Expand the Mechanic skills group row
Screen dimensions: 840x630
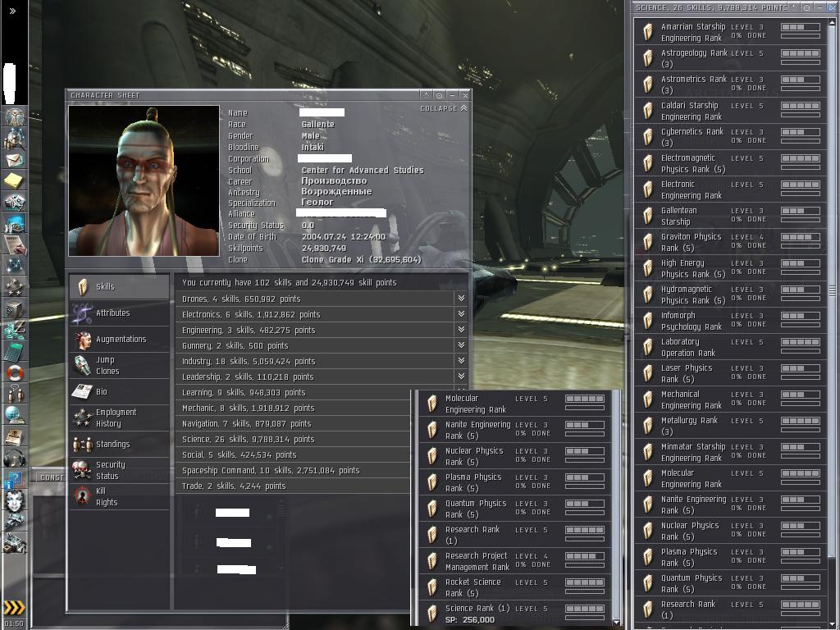pyautogui.click(x=294, y=409)
